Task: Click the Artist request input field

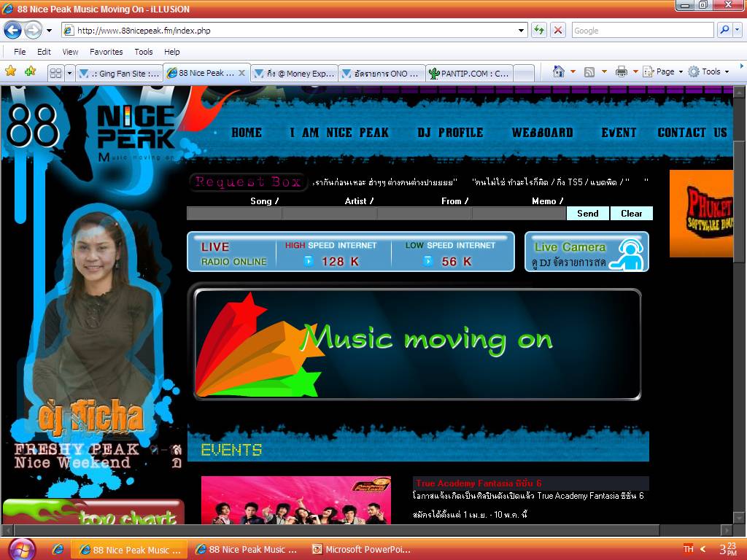Action: 329,214
